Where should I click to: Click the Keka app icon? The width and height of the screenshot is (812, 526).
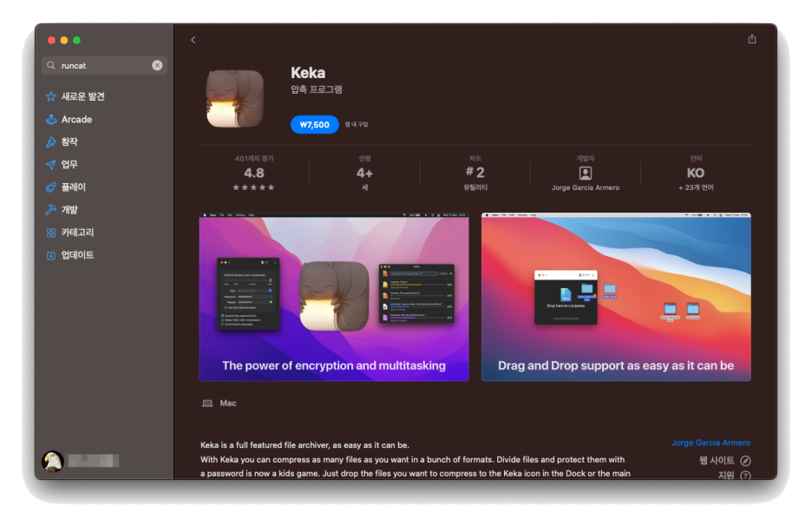click(x=234, y=98)
